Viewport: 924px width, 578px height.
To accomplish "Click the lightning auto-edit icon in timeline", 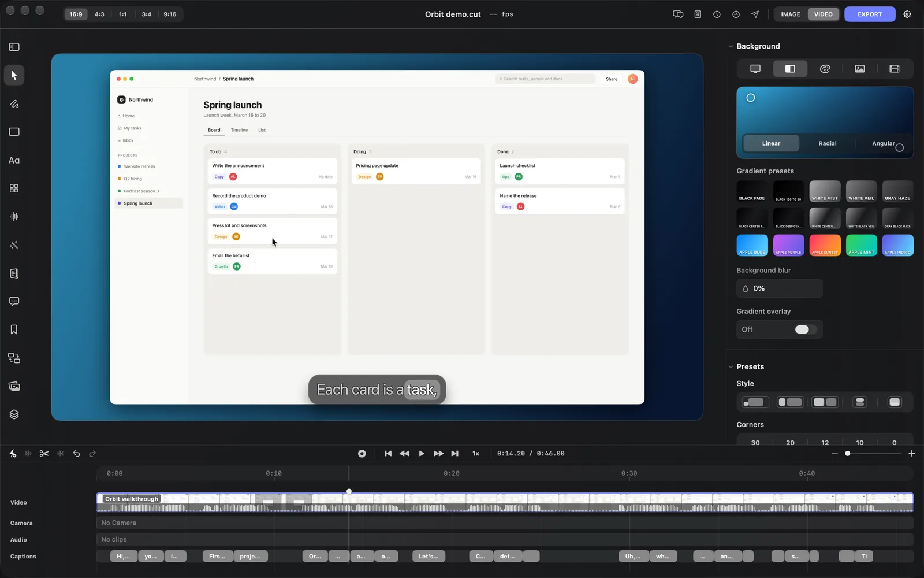I will click(x=13, y=454).
